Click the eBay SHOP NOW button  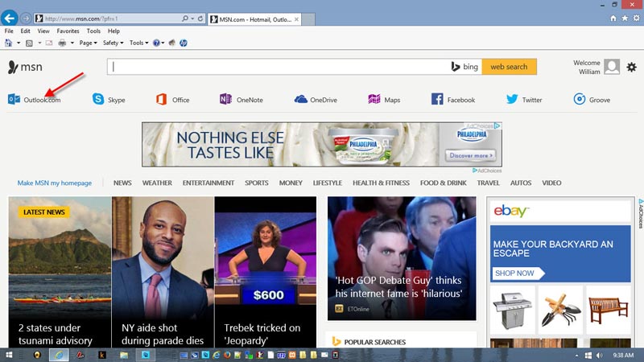[518, 273]
